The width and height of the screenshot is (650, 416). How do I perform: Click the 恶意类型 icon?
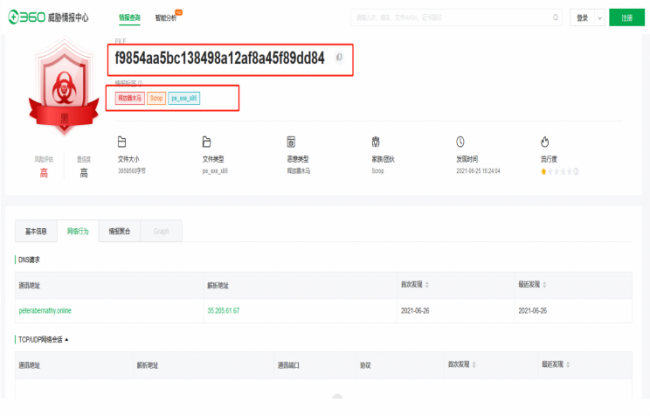click(291, 142)
